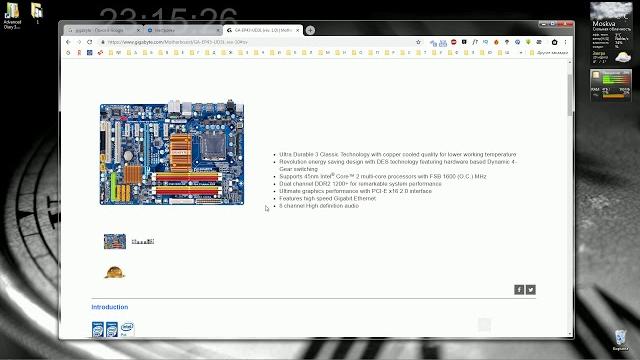Go back with the browser back arrow
This screenshot has width=640, height=360.
pos(68,42)
